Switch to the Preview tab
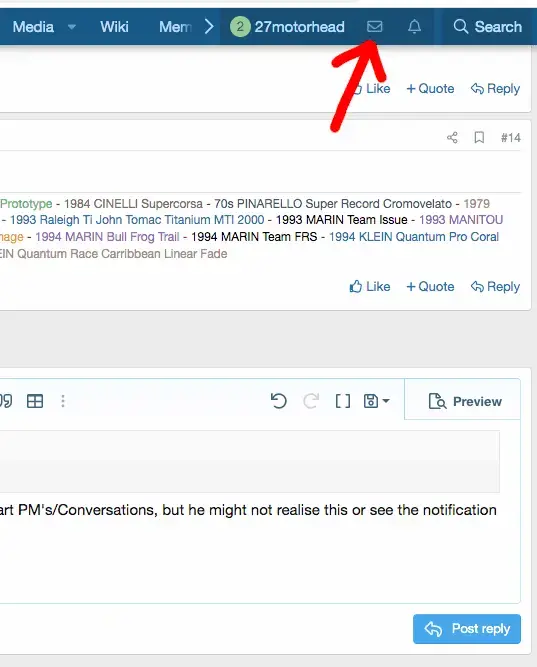Viewport: 537px width, 667px height. point(463,399)
